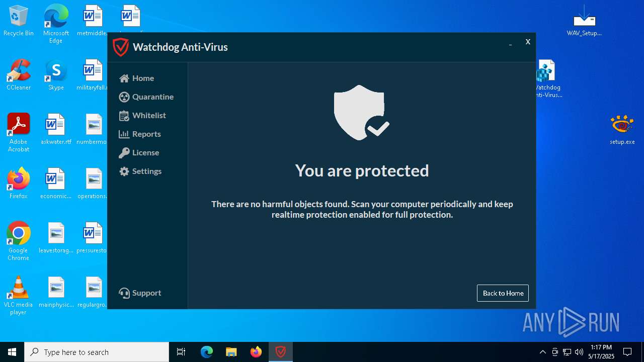Image resolution: width=644 pixels, height=362 pixels.
Task: Click the Back to Home button
Action: click(x=503, y=293)
